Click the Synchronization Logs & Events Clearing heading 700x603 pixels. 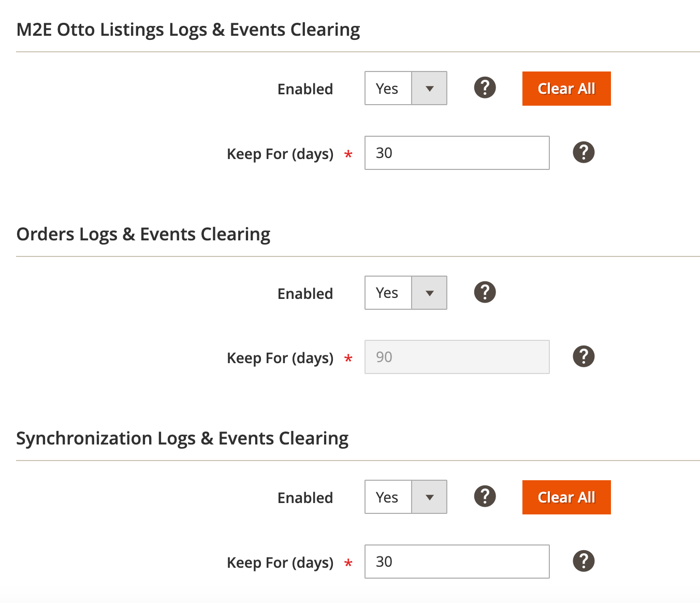(x=182, y=438)
